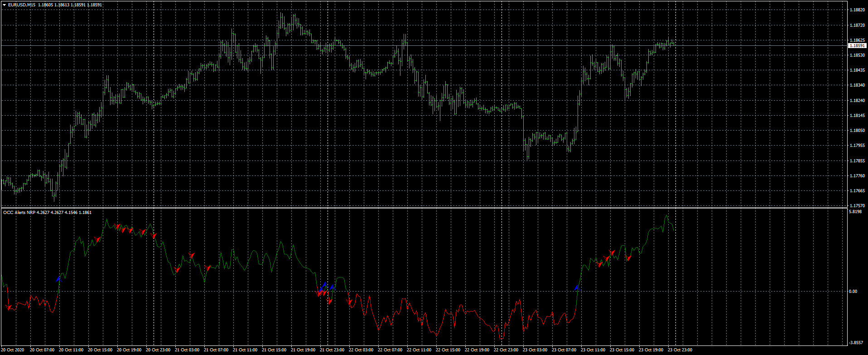
Task: Click the 20 Oct 2020 date label
Action: click(13, 350)
